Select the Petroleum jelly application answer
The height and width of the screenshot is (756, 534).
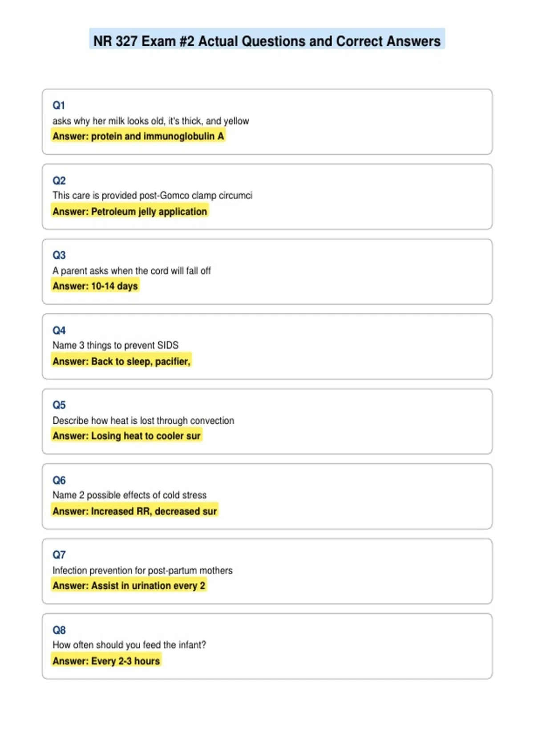click(x=130, y=211)
